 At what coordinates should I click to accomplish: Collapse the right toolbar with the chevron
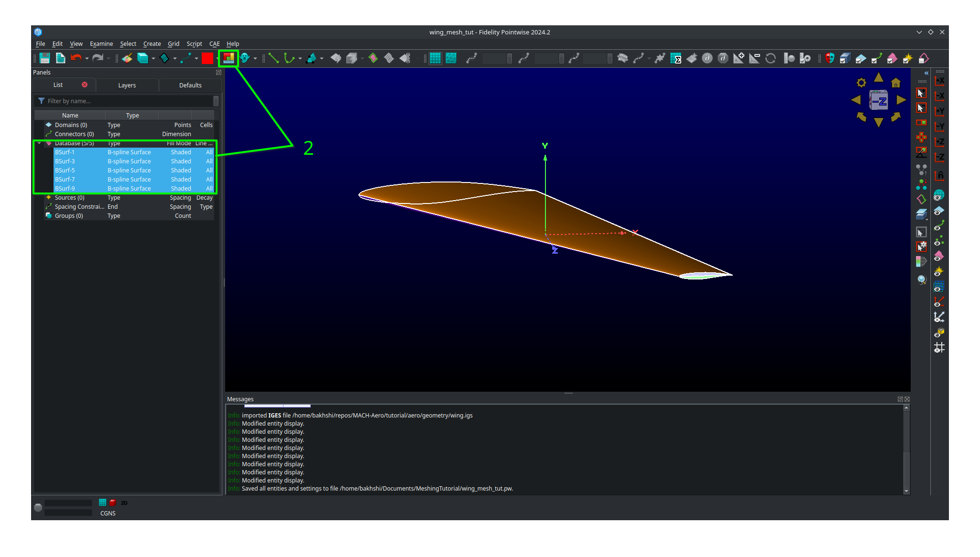pyautogui.click(x=926, y=73)
